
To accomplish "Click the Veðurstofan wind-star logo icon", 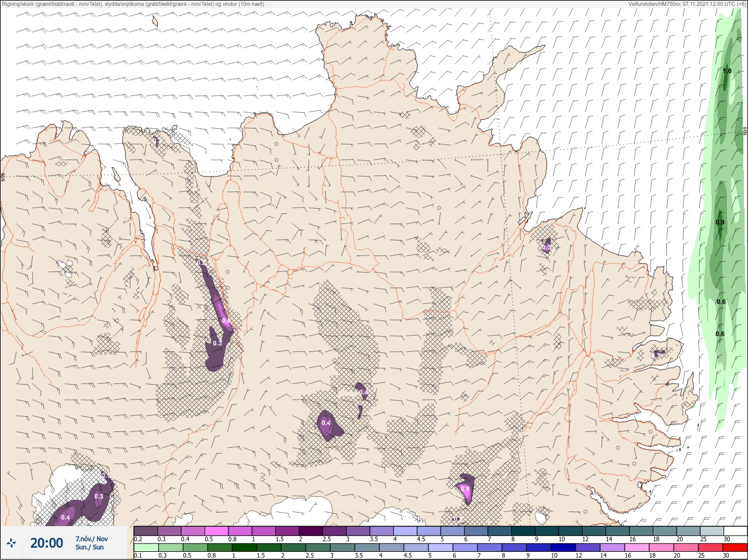I will (x=11, y=543).
